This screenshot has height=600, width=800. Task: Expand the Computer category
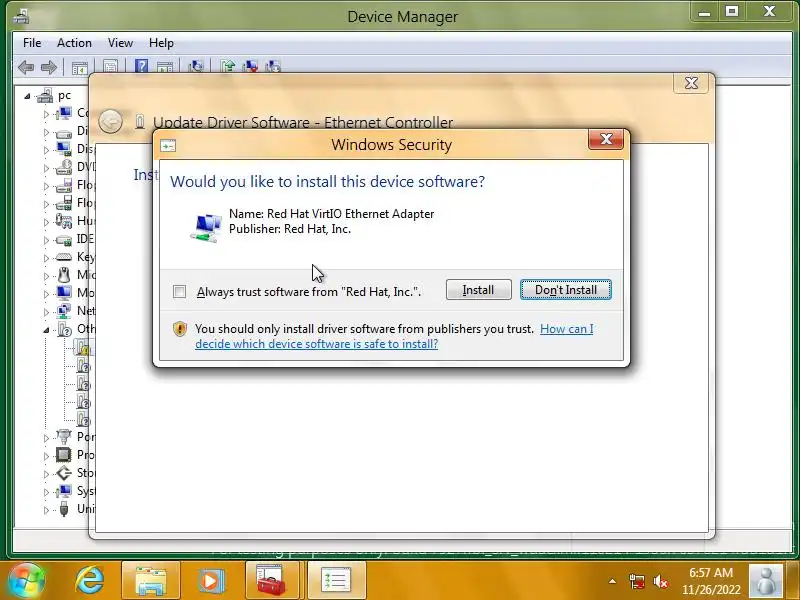46,114
